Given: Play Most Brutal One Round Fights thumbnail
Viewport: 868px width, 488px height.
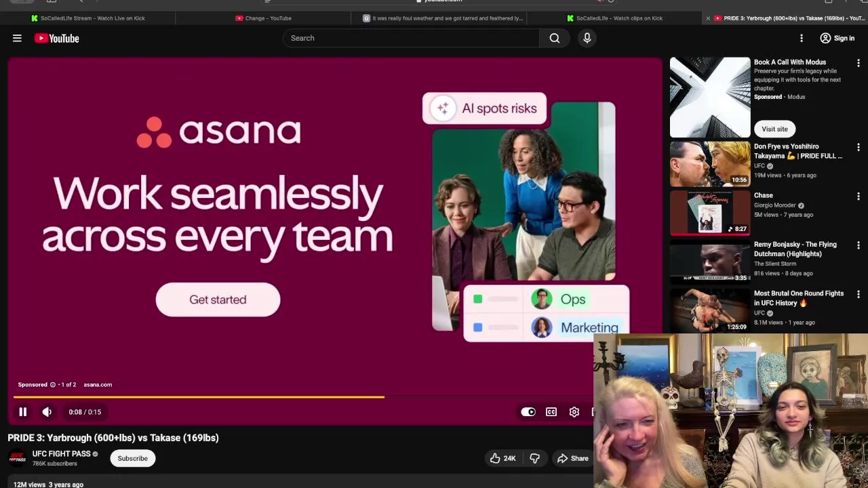Looking at the screenshot, I should [710, 310].
